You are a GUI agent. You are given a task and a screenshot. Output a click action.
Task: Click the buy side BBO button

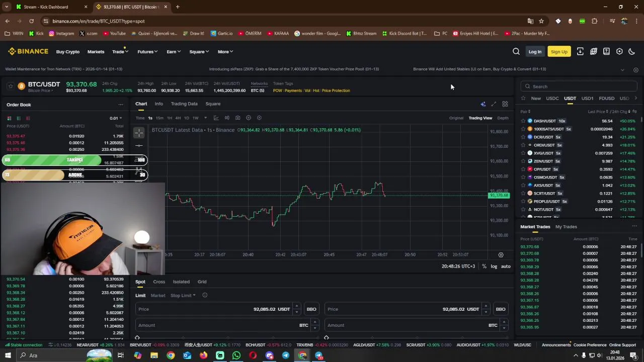click(311, 309)
